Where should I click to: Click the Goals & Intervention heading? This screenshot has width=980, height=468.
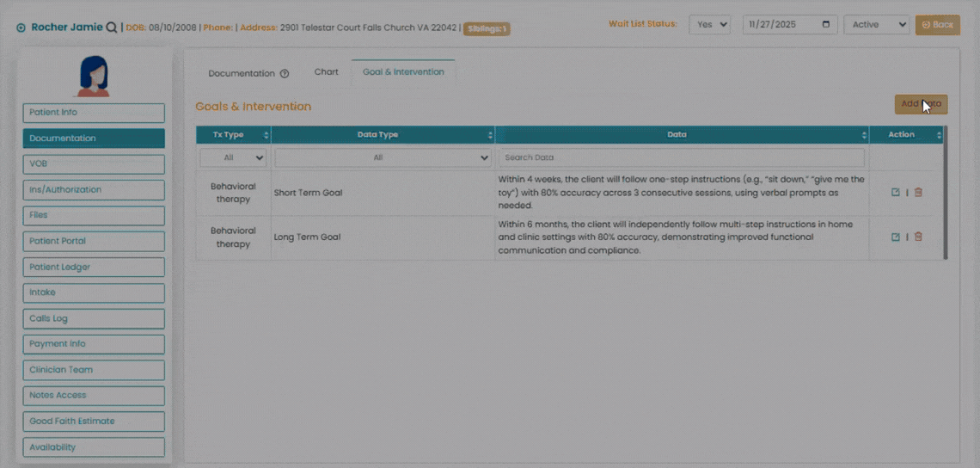pyautogui.click(x=253, y=107)
